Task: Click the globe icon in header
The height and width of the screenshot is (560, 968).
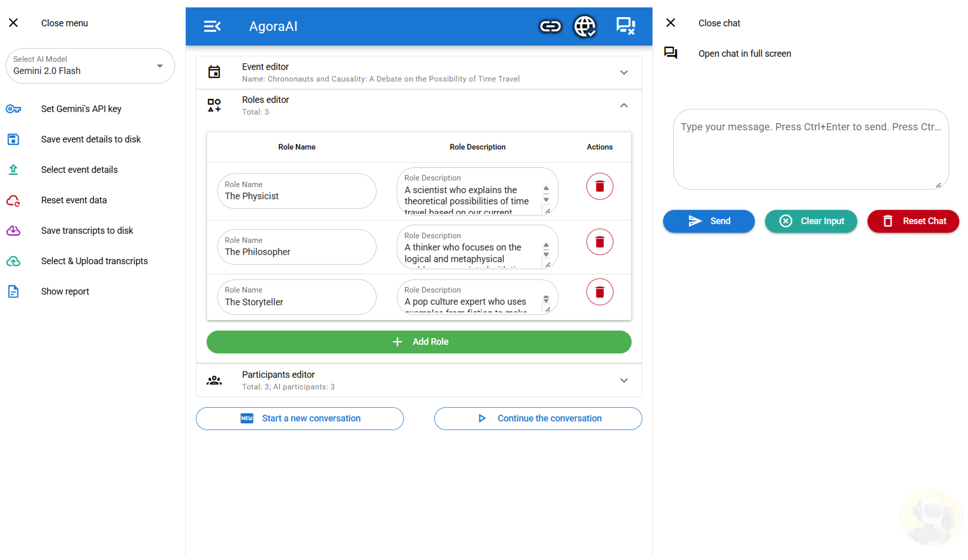Action: pos(584,26)
